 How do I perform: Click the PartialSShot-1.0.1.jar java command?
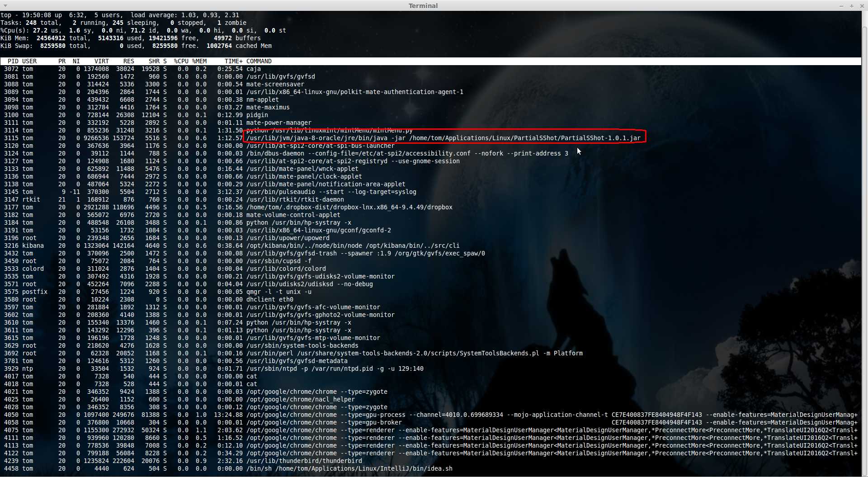pyautogui.click(x=443, y=138)
